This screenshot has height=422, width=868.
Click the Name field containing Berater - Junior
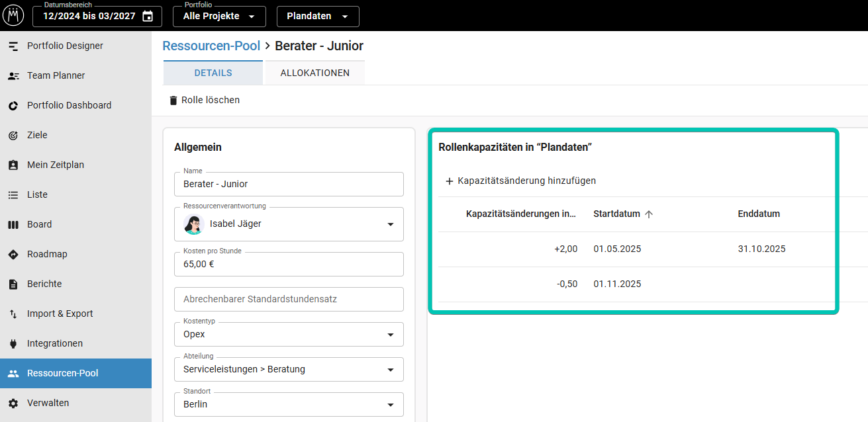pos(289,185)
